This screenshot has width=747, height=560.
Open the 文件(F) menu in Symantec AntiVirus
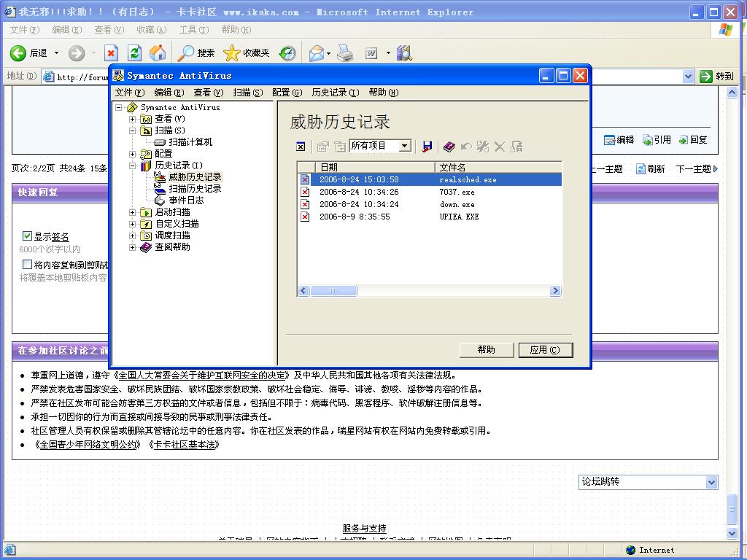click(130, 93)
